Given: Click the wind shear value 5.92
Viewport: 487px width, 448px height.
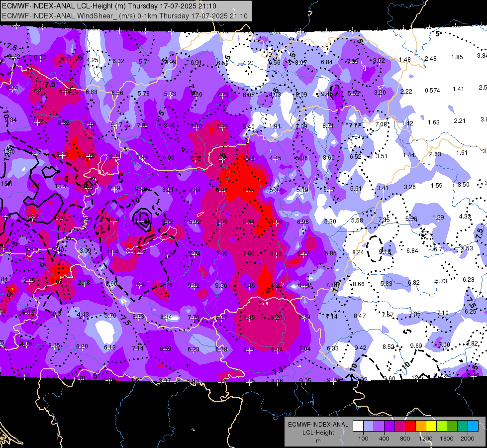Looking at the screenshot, I should (195, 222).
